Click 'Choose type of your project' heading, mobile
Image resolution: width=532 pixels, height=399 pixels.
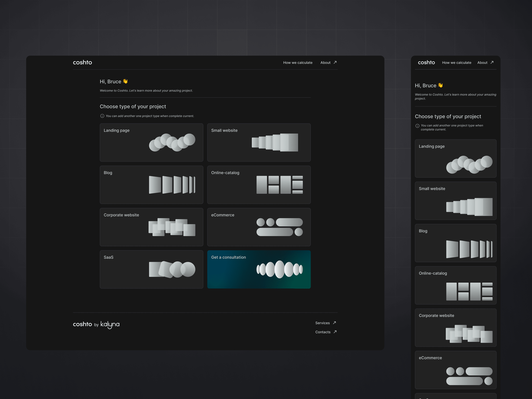pyautogui.click(x=448, y=116)
